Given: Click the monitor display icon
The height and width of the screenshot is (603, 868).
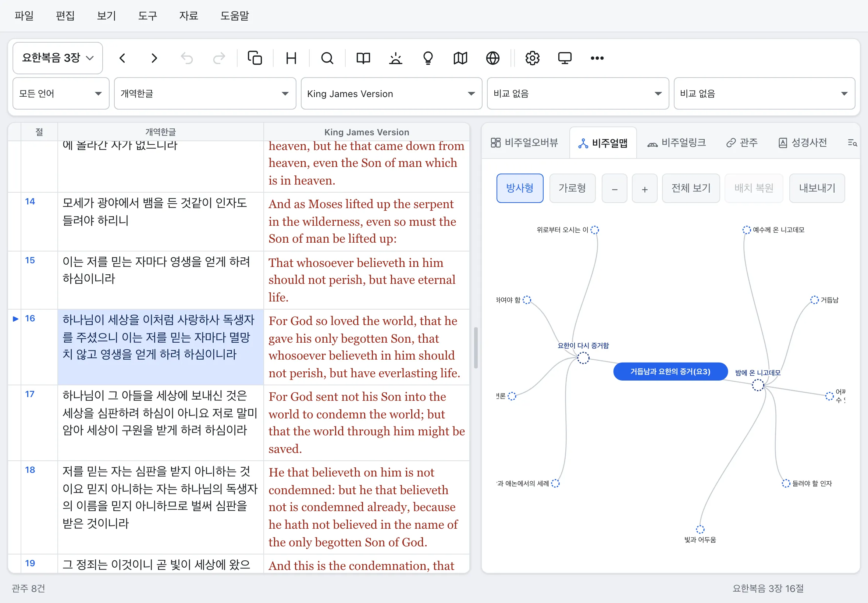Looking at the screenshot, I should [x=565, y=58].
